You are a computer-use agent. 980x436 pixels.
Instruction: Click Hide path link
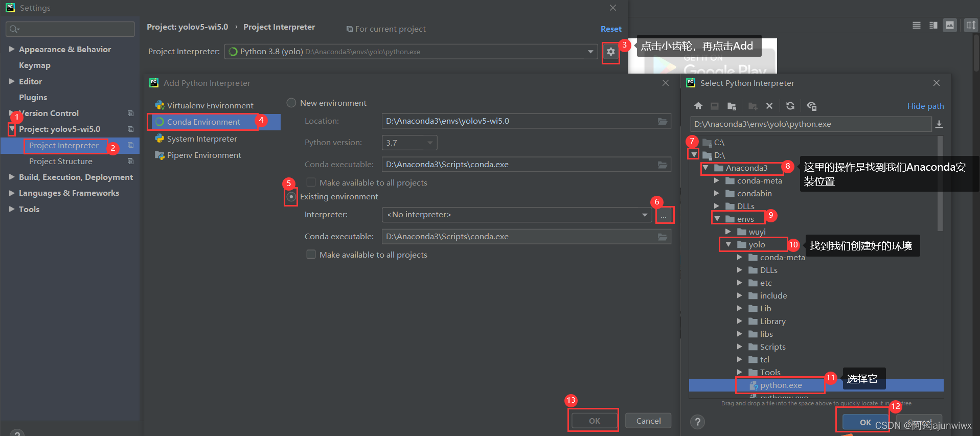[x=925, y=106]
